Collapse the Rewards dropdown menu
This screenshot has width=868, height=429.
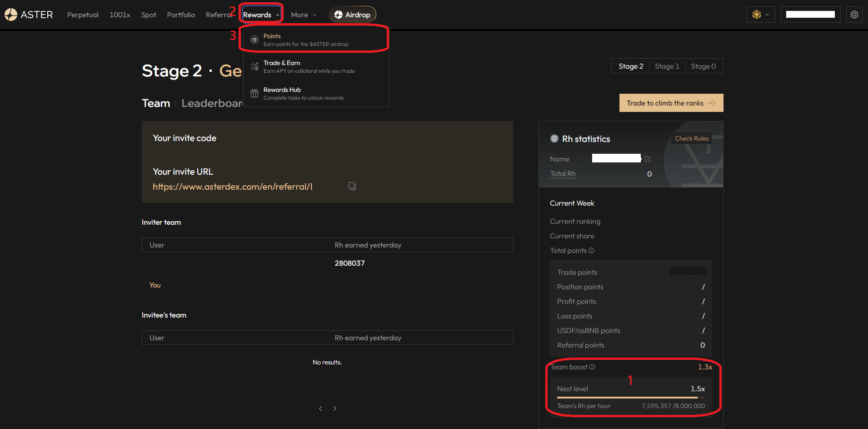click(x=261, y=15)
